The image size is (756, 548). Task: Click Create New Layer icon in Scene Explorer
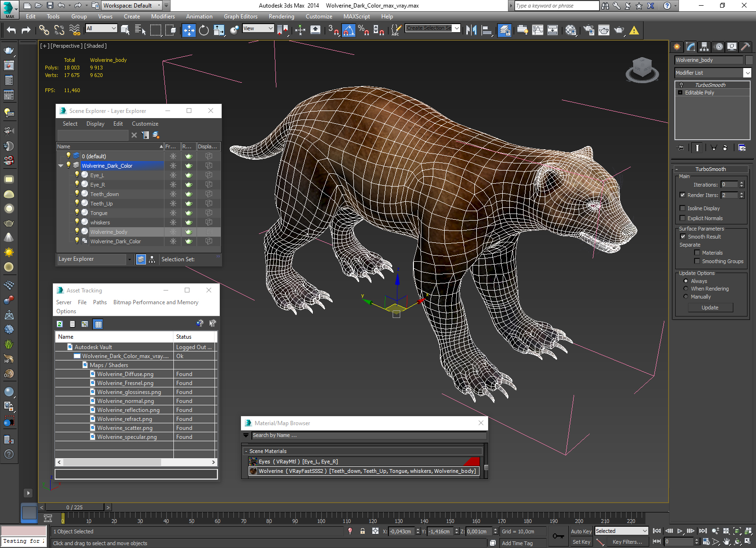[156, 135]
